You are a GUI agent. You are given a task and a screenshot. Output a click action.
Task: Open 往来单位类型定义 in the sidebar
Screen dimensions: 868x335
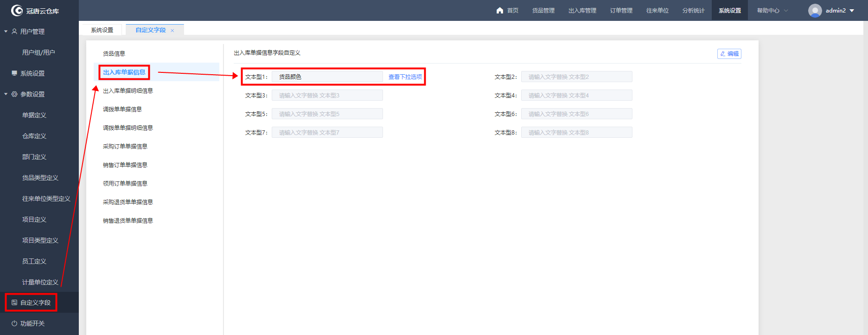[46, 199]
